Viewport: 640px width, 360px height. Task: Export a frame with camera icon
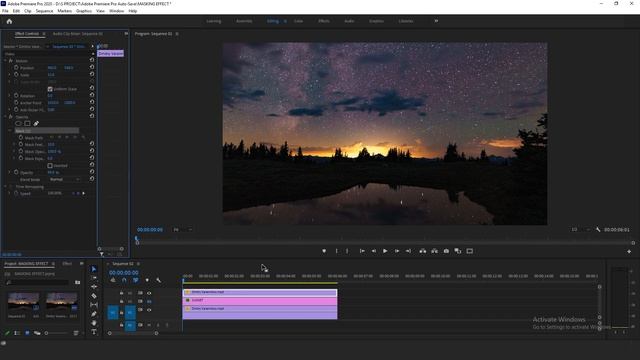click(446, 251)
